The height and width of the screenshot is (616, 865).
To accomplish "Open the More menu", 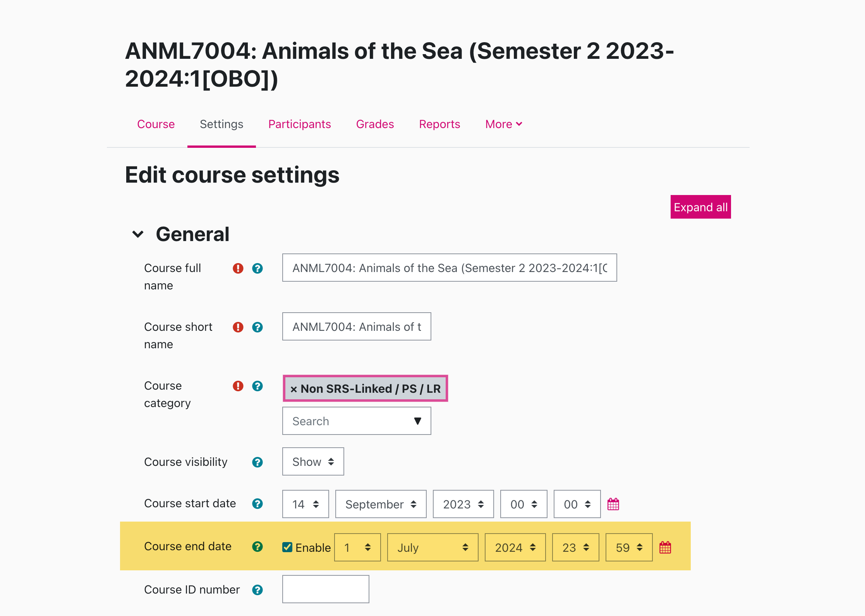I will (503, 124).
